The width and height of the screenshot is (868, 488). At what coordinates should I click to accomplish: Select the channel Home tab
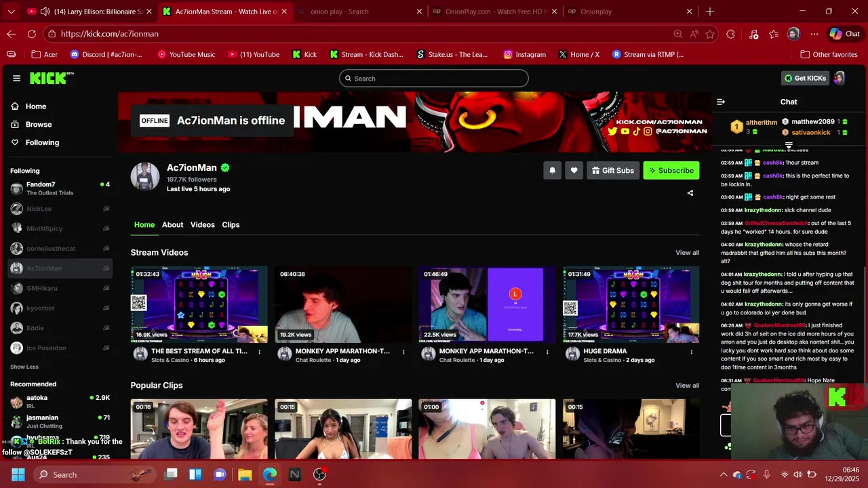(144, 225)
